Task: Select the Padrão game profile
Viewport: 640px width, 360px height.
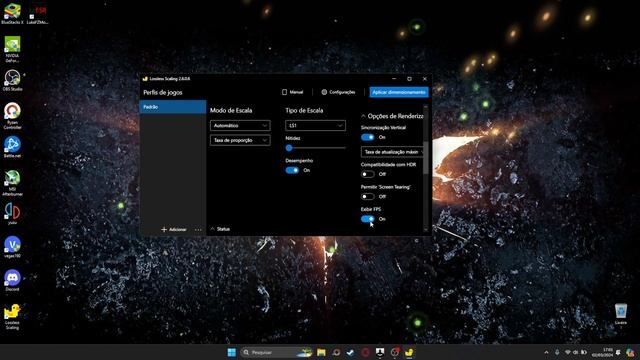Action: coord(173,107)
